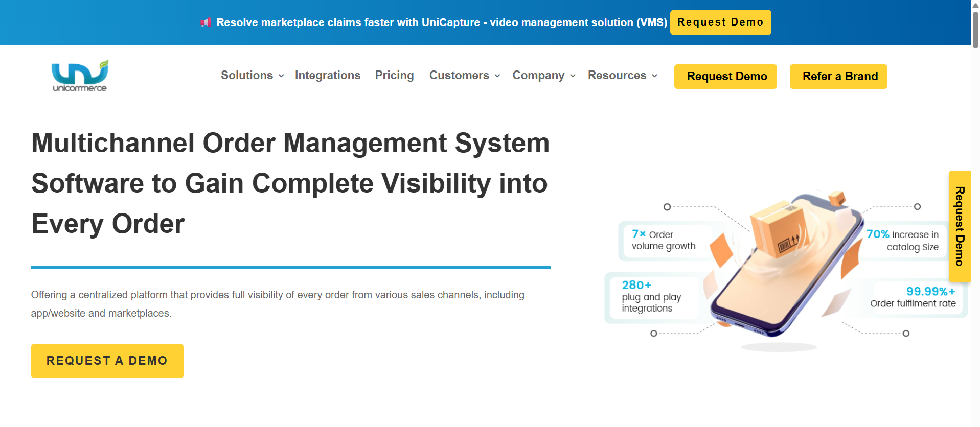Click the 'Offering a centralized platform' paragraph
Image resolution: width=980 pixels, height=427 pixels.
[278, 304]
